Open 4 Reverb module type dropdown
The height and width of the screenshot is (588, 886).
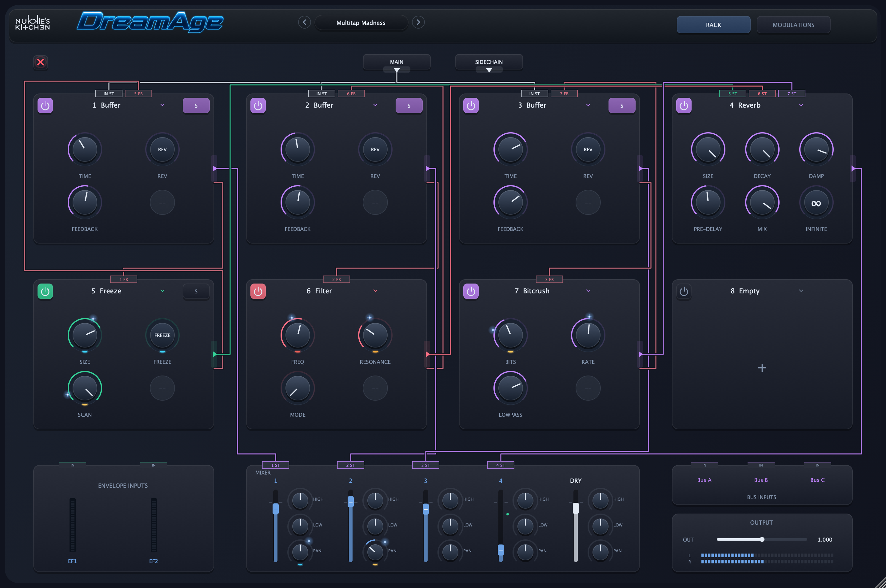click(x=801, y=105)
